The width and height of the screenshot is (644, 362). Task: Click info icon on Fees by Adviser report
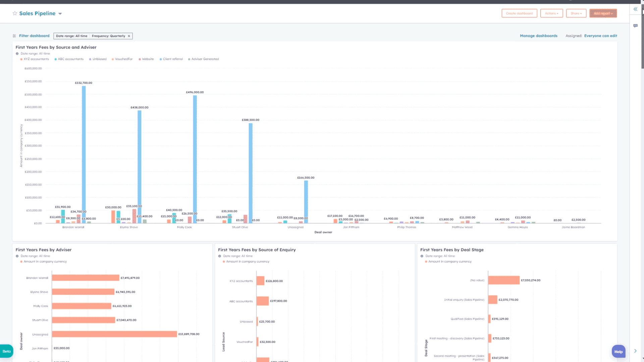click(17, 256)
